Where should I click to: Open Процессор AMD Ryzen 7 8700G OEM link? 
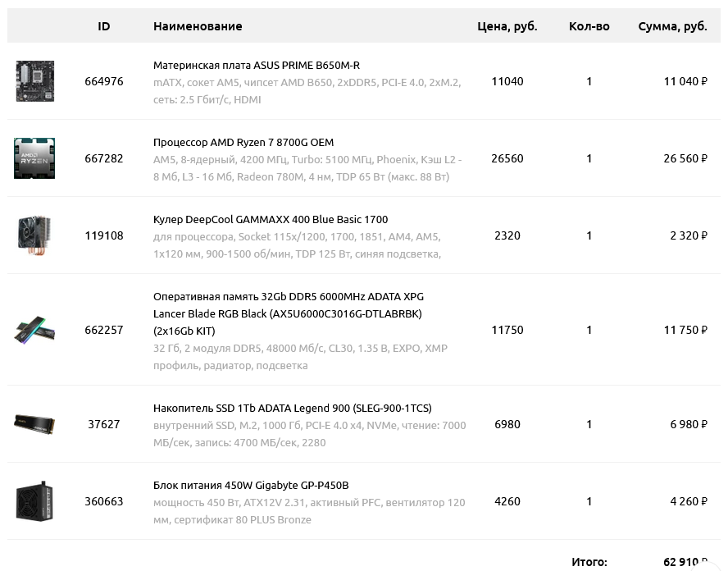[243, 143]
